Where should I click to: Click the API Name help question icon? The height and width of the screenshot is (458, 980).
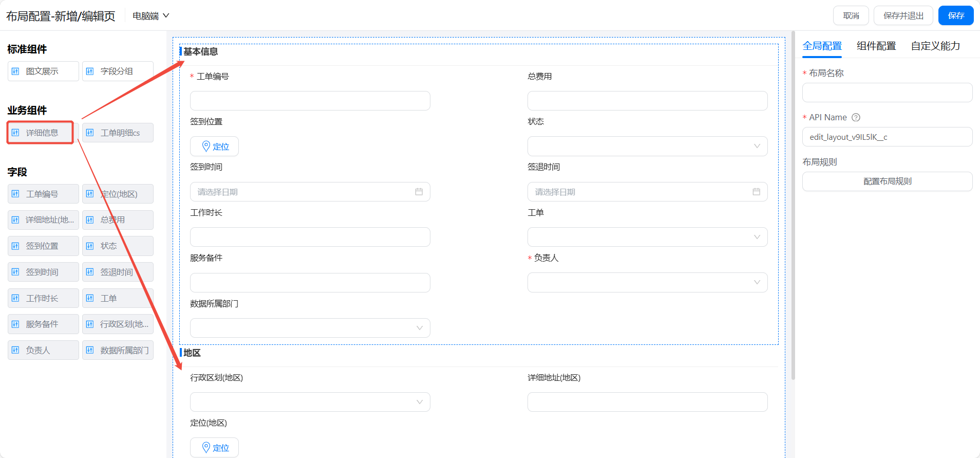pos(856,117)
